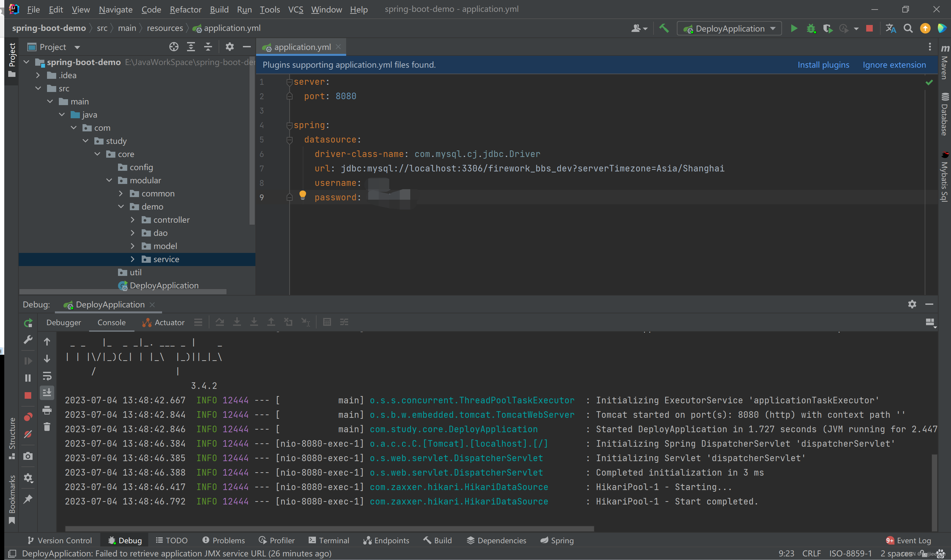Open the Database side panel

pyautogui.click(x=944, y=114)
